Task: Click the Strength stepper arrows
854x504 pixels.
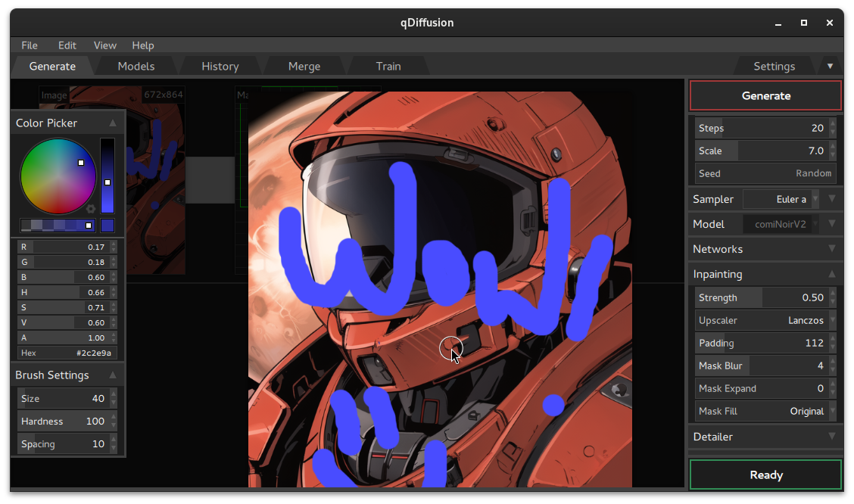Action: 832,297
